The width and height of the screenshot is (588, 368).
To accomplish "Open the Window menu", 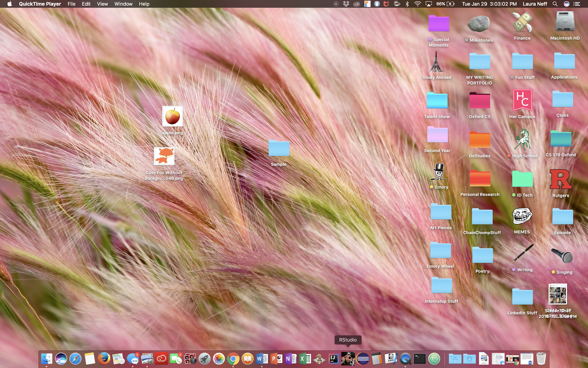I will pyautogui.click(x=123, y=4).
